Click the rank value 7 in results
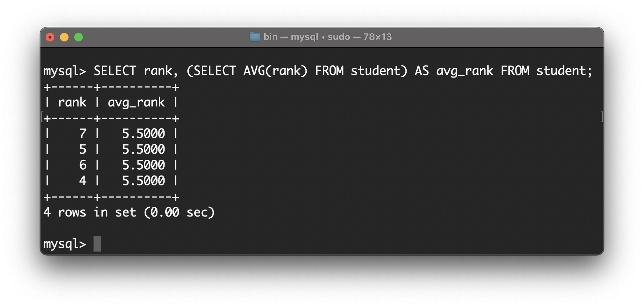The width and height of the screenshot is (644, 308). pos(83,134)
